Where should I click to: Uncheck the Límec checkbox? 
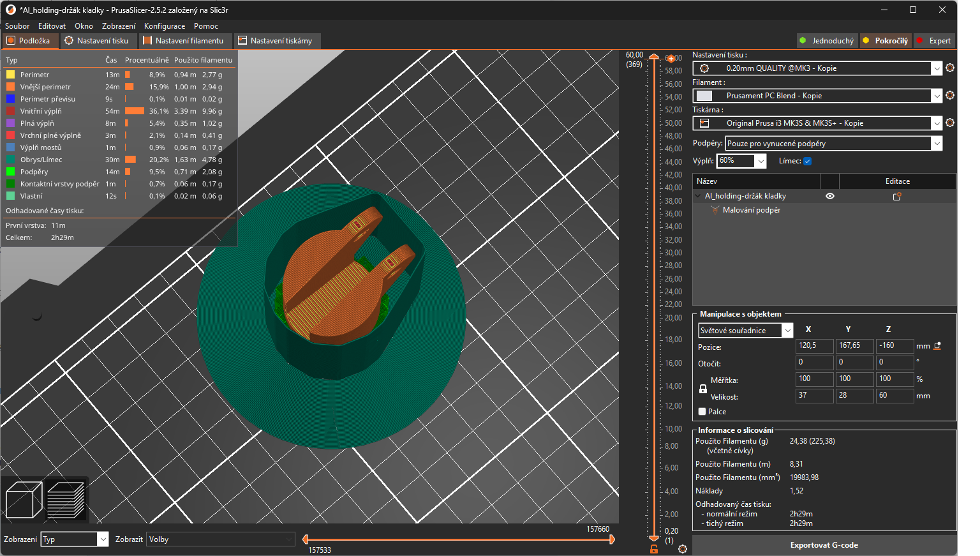pyautogui.click(x=807, y=162)
